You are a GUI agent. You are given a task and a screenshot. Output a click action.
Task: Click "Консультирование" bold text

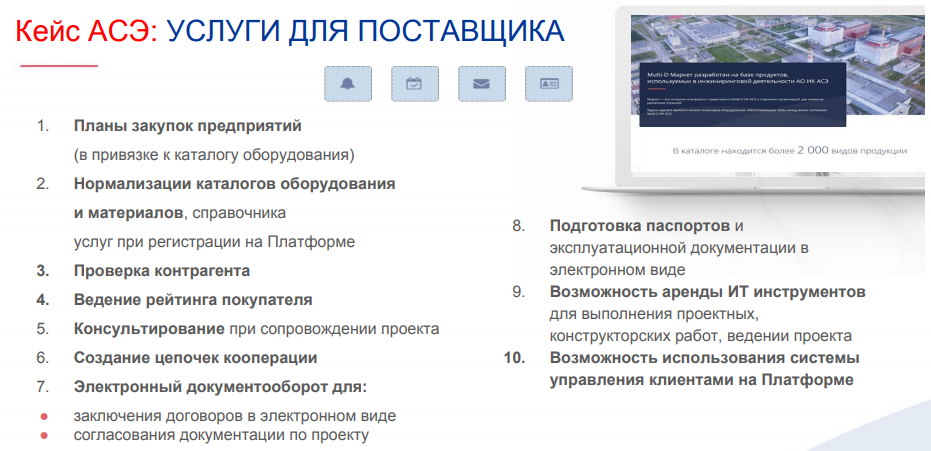(x=148, y=328)
